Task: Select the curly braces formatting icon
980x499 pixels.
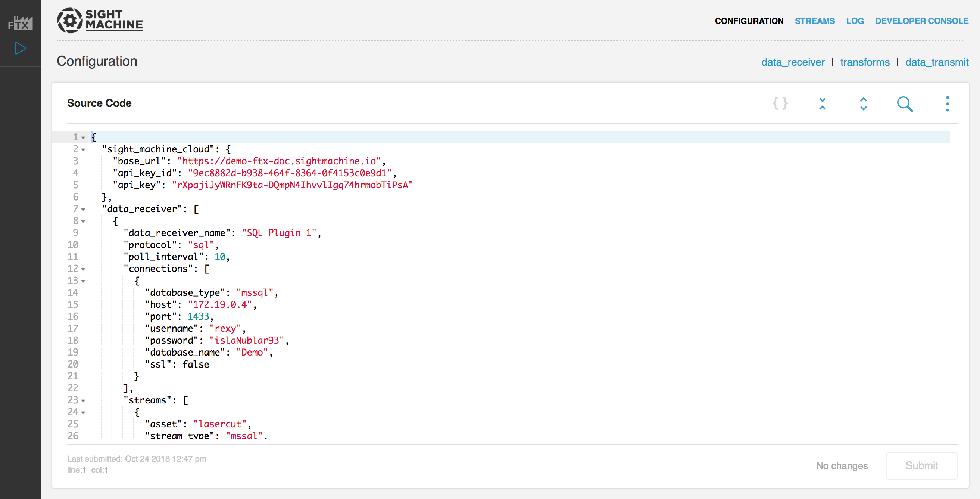Action: pyautogui.click(x=781, y=103)
